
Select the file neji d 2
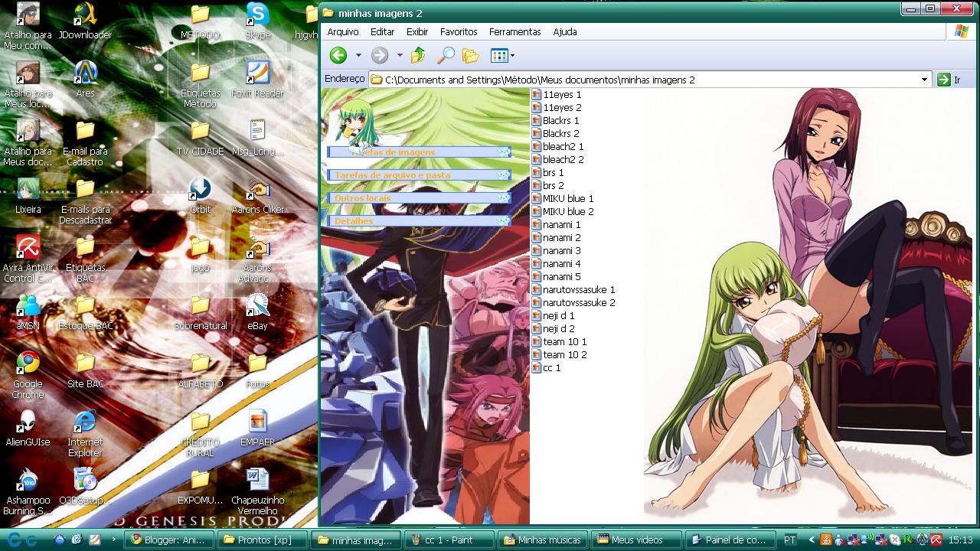(x=554, y=329)
